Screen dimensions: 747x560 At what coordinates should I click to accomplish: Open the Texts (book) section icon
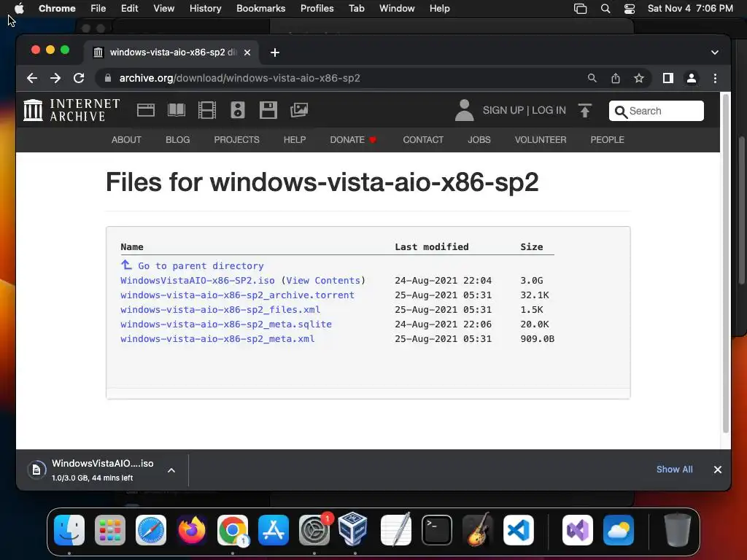pos(177,110)
